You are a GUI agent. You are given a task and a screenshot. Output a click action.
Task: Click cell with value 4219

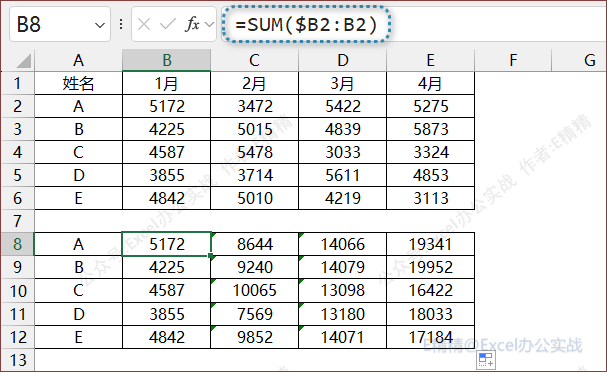[x=343, y=198]
